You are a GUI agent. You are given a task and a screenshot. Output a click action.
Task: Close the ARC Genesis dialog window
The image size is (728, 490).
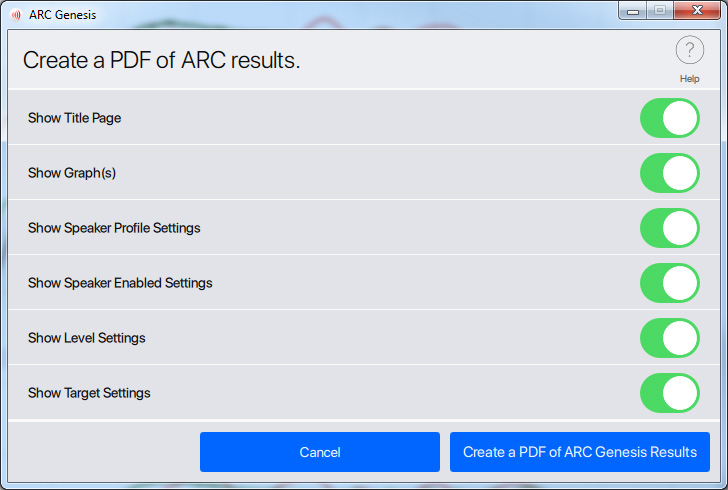(x=697, y=11)
